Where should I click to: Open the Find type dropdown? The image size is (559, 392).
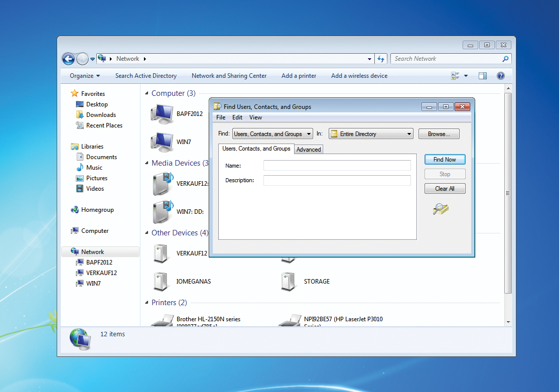273,134
